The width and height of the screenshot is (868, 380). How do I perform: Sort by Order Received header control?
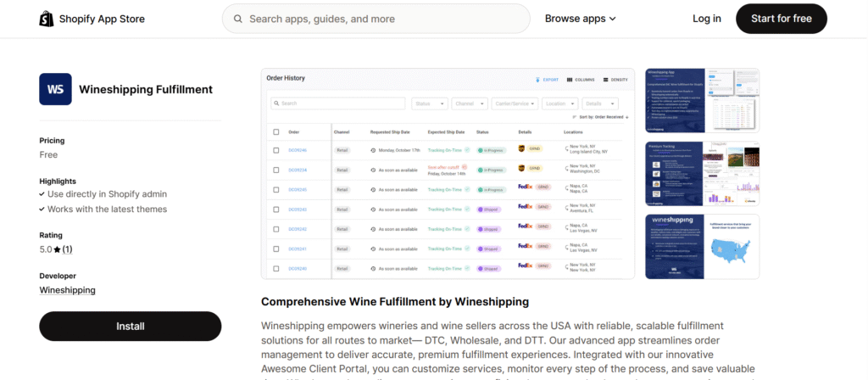pyautogui.click(x=600, y=117)
